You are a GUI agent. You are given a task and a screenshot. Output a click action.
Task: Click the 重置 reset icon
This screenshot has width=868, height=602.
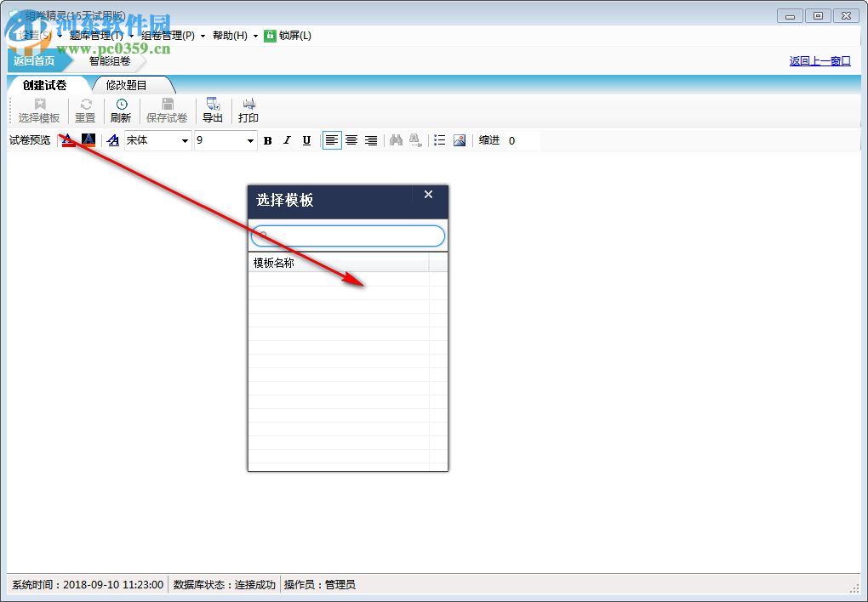click(86, 104)
